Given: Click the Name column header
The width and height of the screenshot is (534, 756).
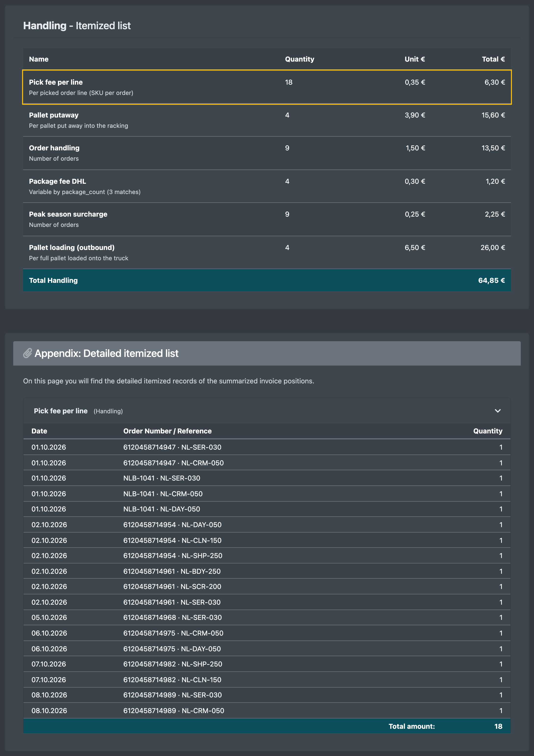Looking at the screenshot, I should (x=39, y=59).
